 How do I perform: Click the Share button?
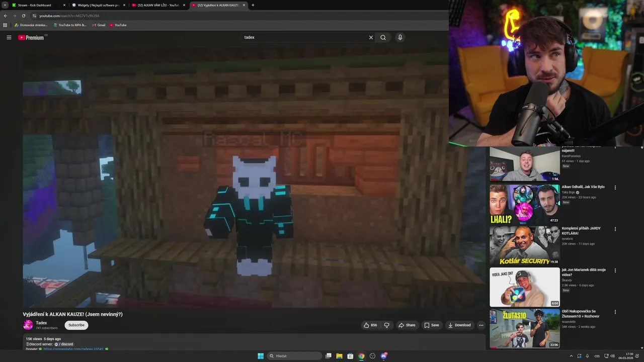click(407, 325)
